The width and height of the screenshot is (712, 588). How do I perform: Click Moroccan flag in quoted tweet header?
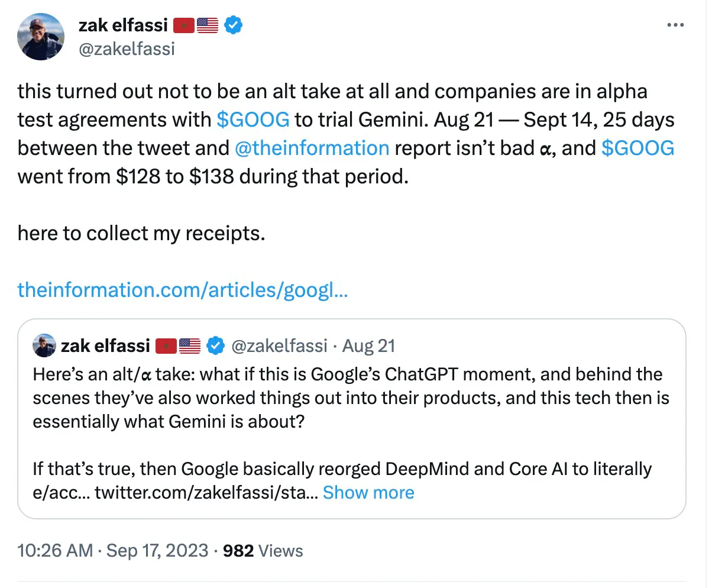click(166, 345)
